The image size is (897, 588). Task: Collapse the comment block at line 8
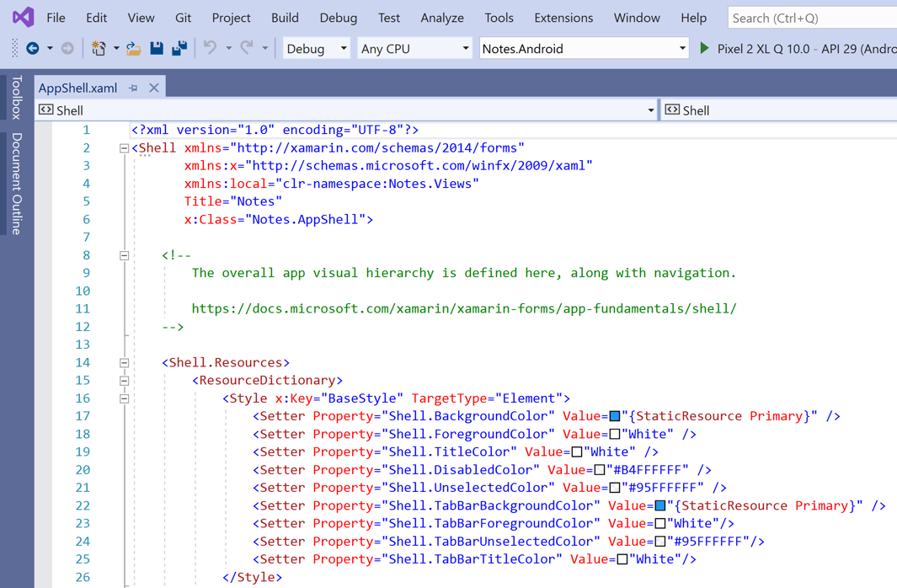click(123, 255)
